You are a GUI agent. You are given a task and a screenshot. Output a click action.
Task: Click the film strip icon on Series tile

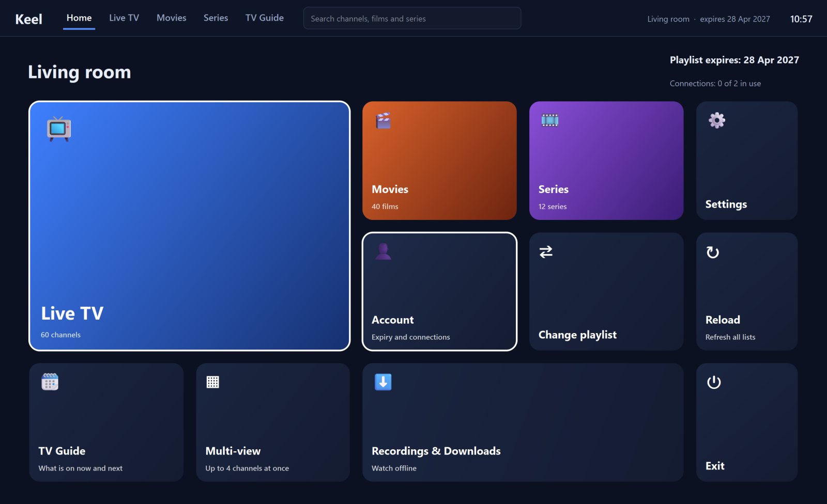point(550,120)
